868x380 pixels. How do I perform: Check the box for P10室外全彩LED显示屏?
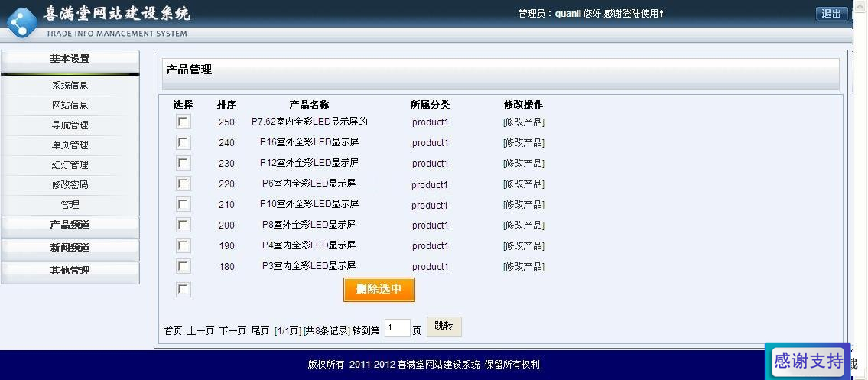click(x=184, y=204)
